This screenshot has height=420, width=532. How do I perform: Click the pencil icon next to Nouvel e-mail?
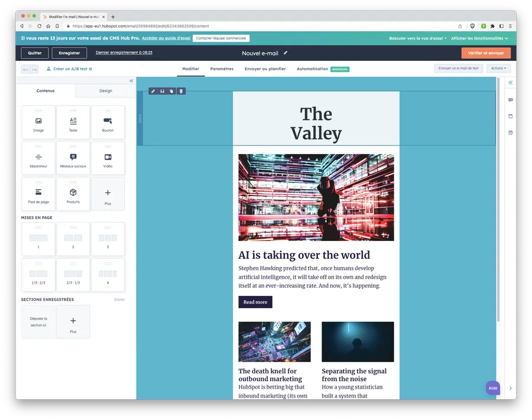point(286,53)
